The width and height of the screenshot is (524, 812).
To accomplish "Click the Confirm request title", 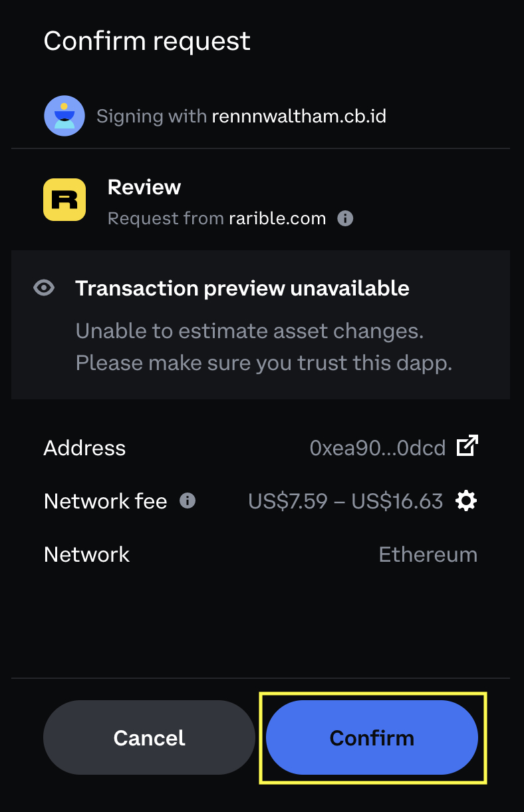I will pos(147,41).
